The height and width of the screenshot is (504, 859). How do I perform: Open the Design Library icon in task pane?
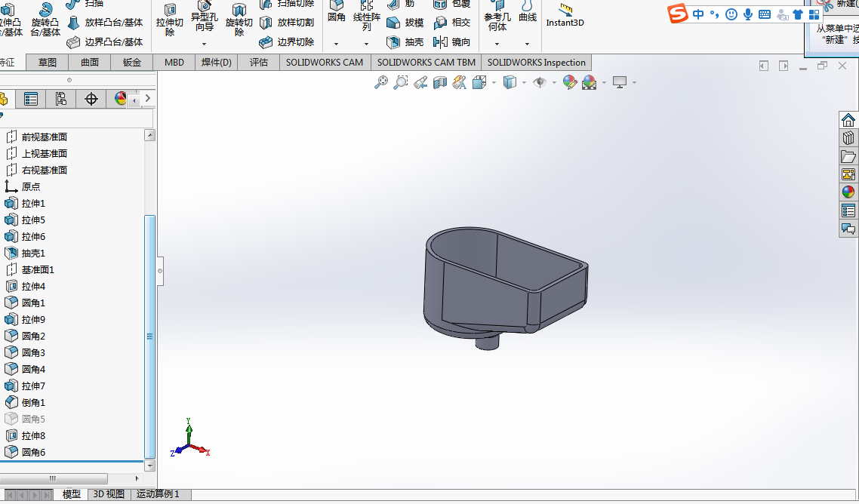pos(848,138)
